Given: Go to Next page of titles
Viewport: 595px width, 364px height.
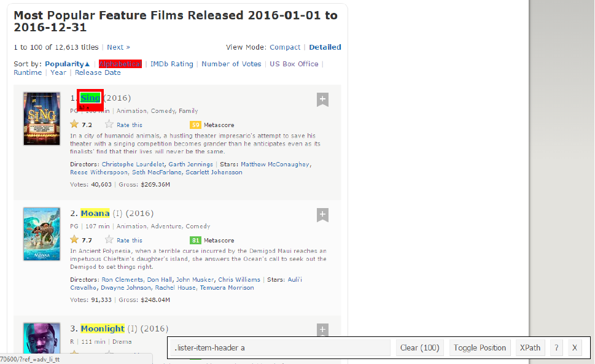Looking at the screenshot, I should click(x=118, y=47).
